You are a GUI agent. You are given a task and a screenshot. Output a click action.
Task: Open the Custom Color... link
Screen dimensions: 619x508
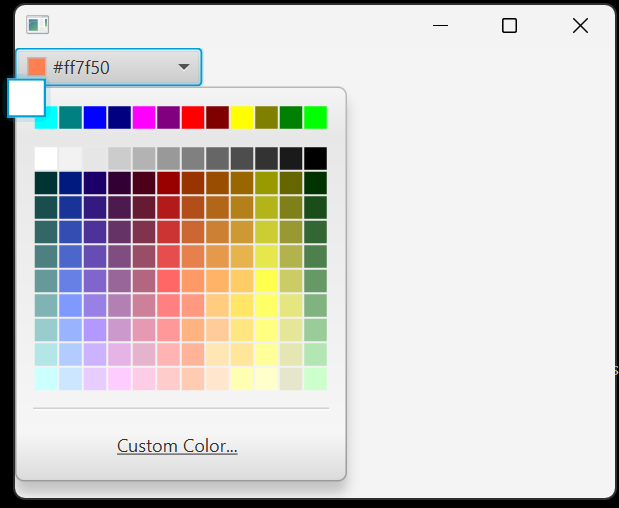(x=177, y=446)
